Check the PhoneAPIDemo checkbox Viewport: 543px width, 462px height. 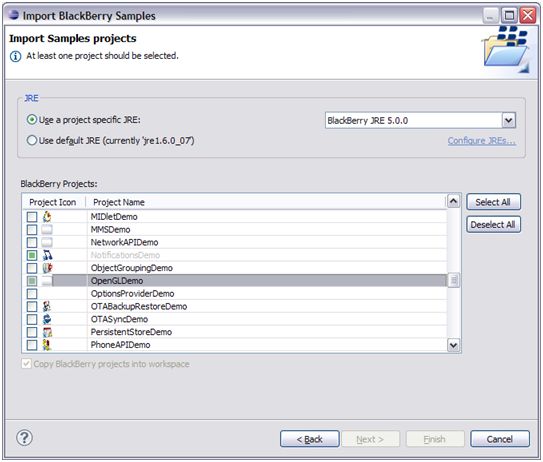(x=32, y=345)
